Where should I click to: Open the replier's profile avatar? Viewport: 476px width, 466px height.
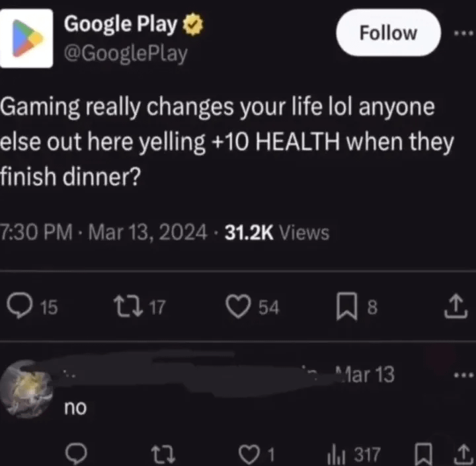26,389
